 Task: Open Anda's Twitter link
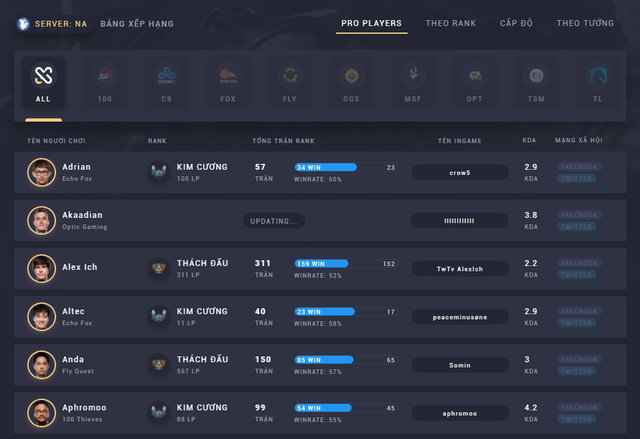(576, 371)
